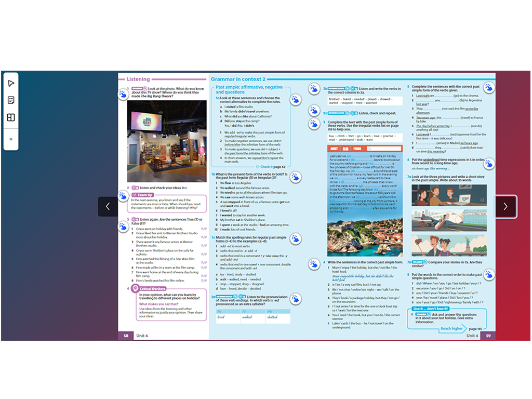Go to the next page spread
The height and width of the screenshot is (399, 532).
[x=506, y=206]
